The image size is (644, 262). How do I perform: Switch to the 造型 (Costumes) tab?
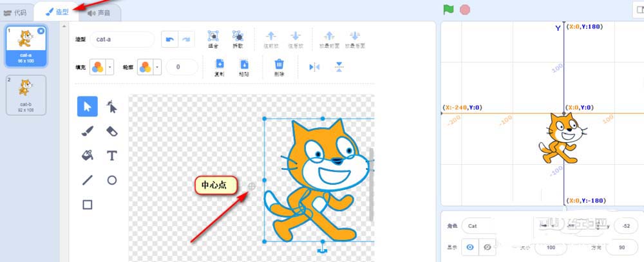pos(57,12)
